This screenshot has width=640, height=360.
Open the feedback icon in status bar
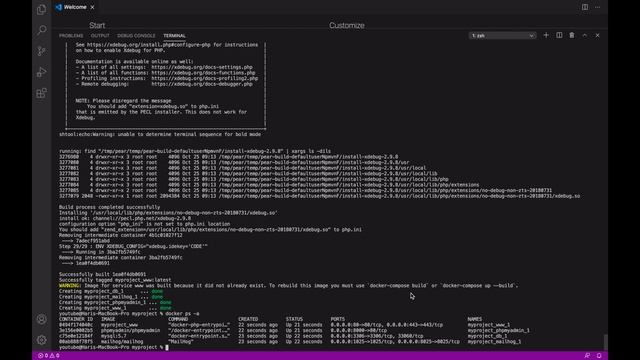coord(587,356)
